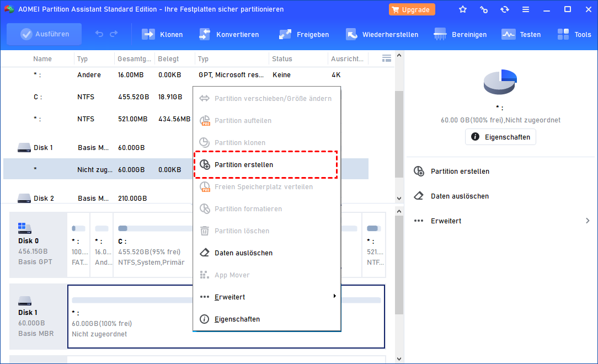Click the disk map scrollbar up arrow

coord(399,211)
